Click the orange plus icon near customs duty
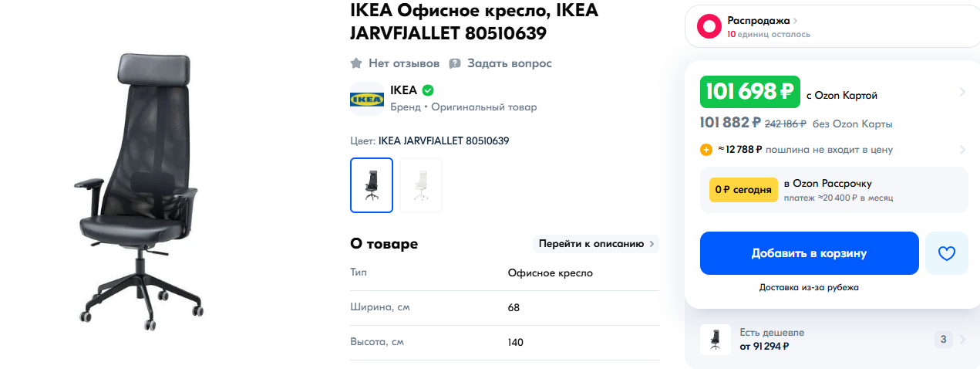The width and height of the screenshot is (980, 369). pyautogui.click(x=706, y=150)
